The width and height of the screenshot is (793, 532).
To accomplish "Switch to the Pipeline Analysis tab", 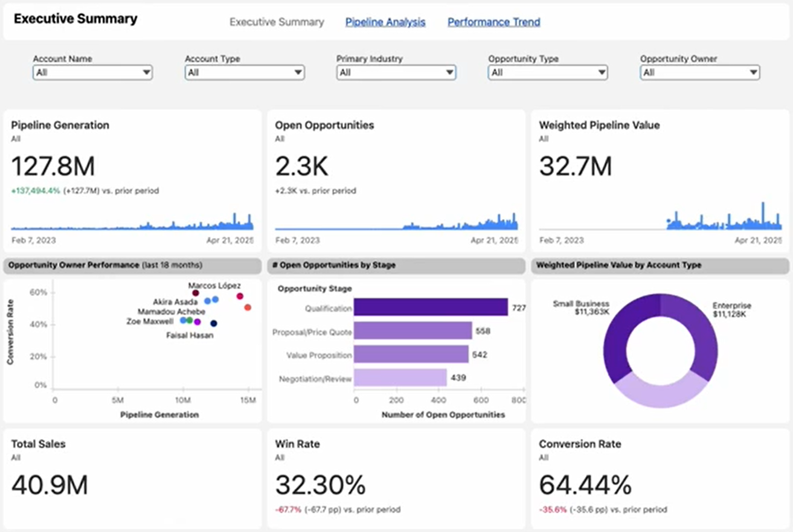I will (385, 22).
